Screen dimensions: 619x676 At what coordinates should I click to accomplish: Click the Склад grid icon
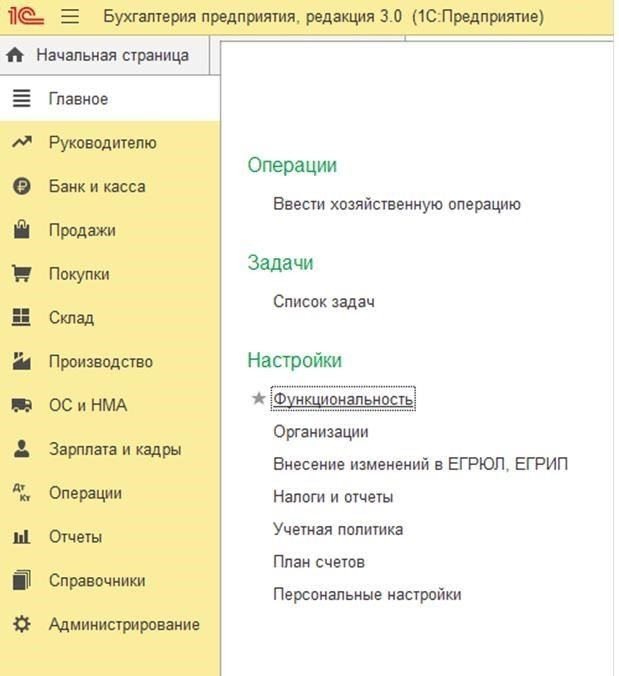tap(22, 318)
